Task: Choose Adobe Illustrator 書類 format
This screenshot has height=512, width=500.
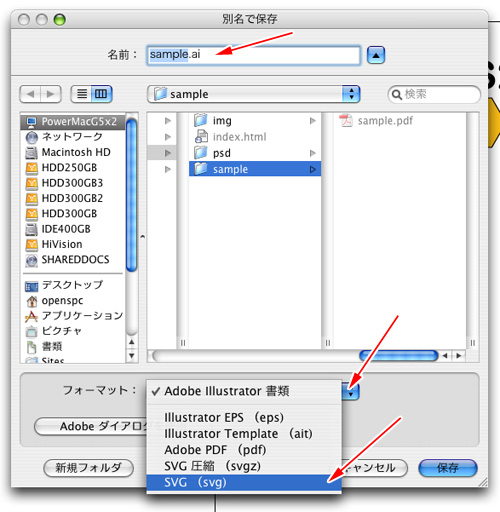Action: [244, 391]
